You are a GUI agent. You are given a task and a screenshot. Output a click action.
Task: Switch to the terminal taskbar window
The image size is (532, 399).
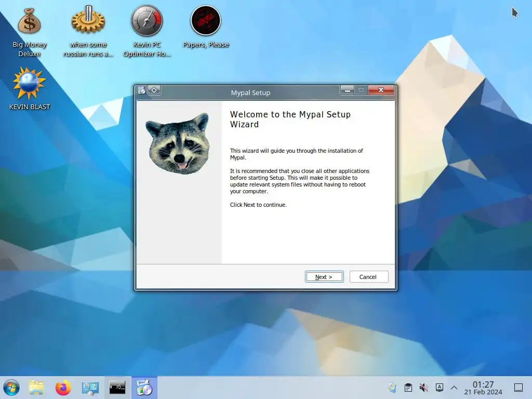click(x=117, y=387)
